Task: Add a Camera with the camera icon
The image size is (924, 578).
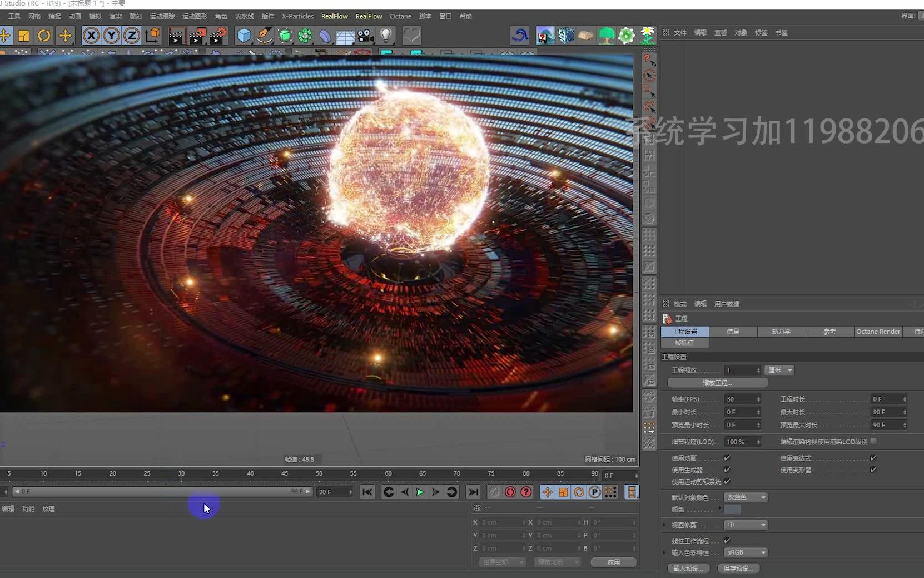Action: (365, 35)
